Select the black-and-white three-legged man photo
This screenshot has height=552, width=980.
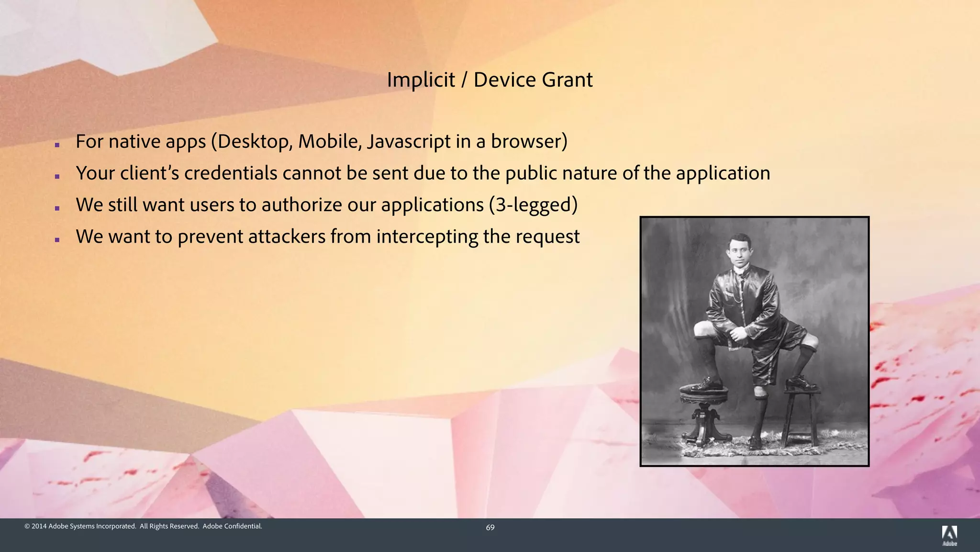(x=754, y=341)
